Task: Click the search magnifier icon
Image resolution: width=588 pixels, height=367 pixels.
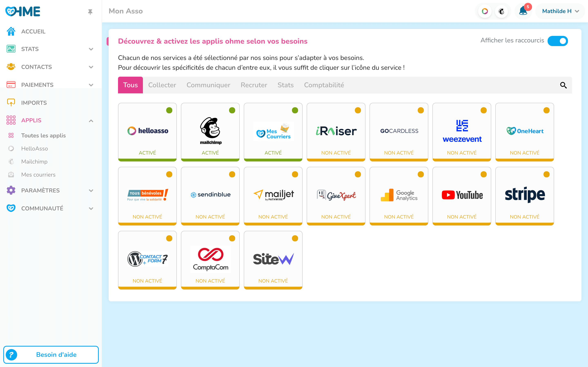Action: (x=563, y=85)
